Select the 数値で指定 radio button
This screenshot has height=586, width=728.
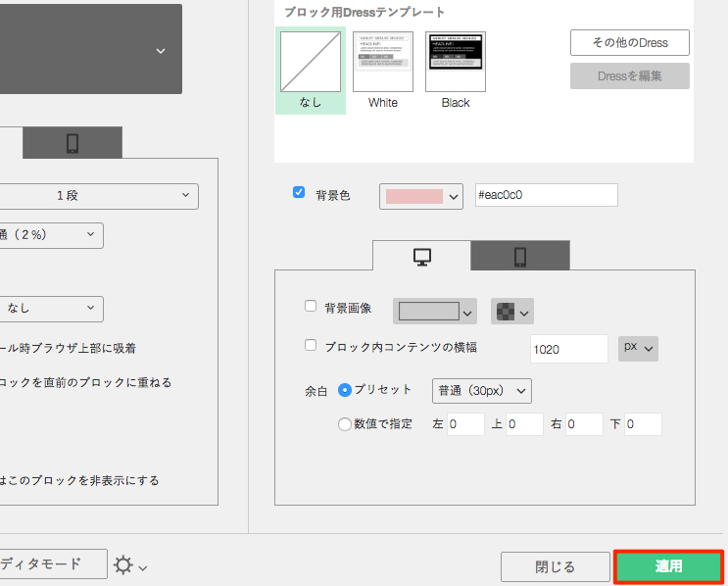coord(345,424)
